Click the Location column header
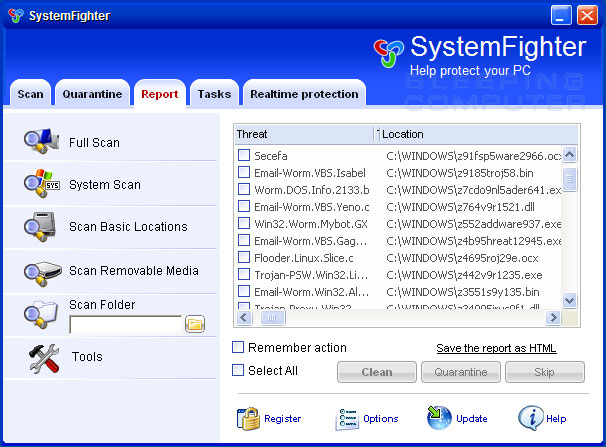606x447 pixels. pos(478,134)
